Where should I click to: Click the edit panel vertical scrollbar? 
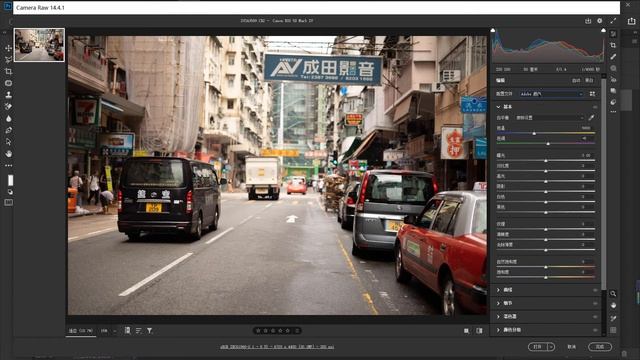point(603,184)
